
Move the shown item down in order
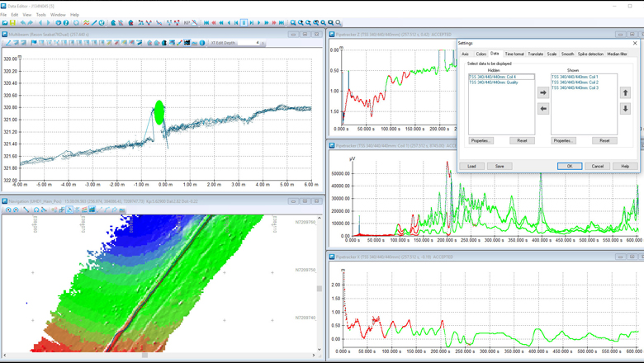(625, 109)
